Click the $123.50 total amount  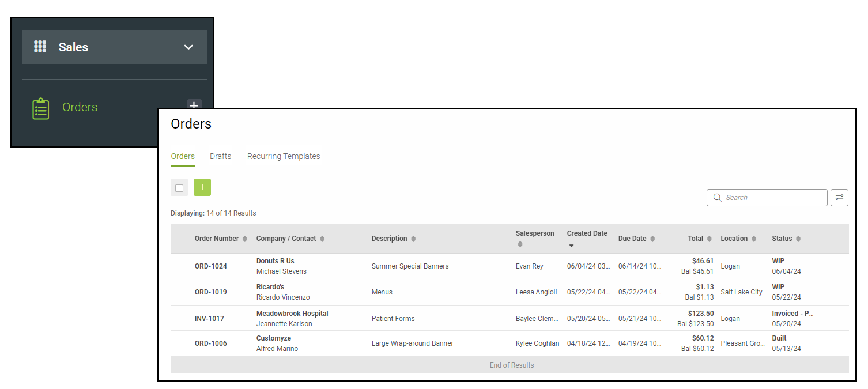pyautogui.click(x=701, y=314)
